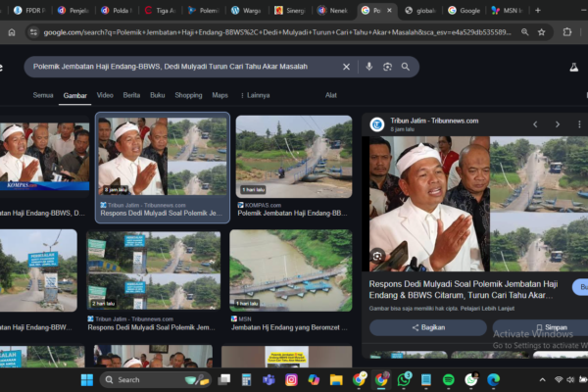Open Notepad from taskbar
This screenshot has width=588, height=392.
pos(426,380)
